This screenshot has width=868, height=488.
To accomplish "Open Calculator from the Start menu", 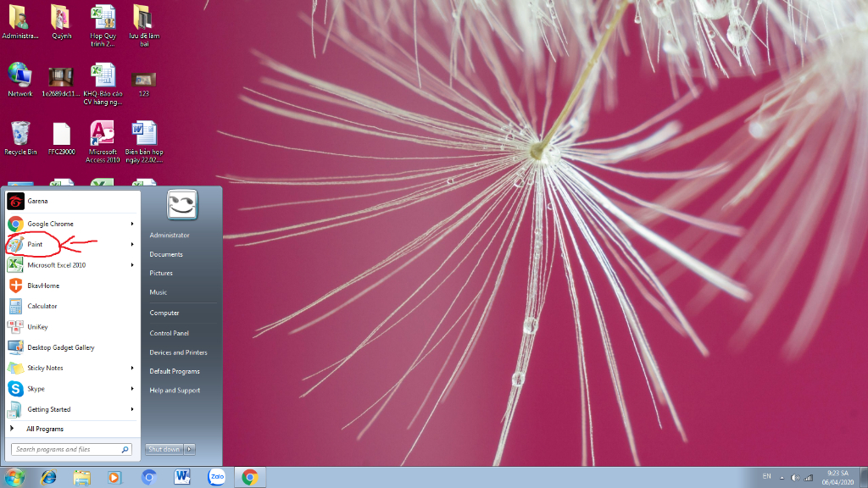I will (71, 306).
